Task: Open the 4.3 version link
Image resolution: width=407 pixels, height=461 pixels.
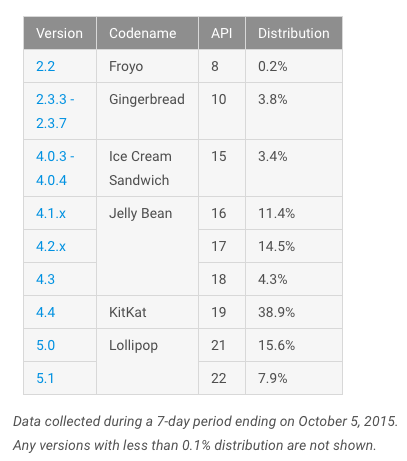Action: tap(45, 279)
